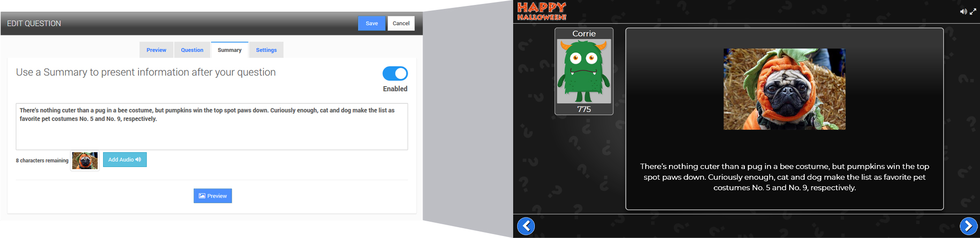The image size is (980, 238).
Task: Go back using the blue left arrow
Action: tap(526, 226)
